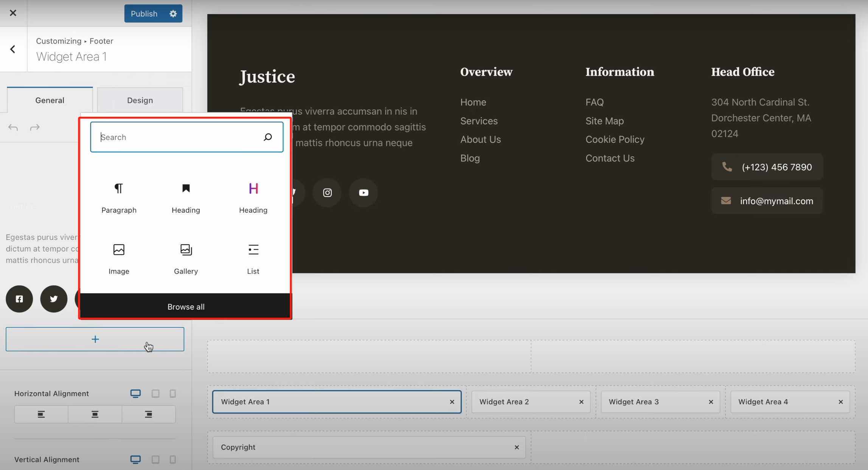Image resolution: width=868 pixels, height=470 pixels.
Task: Click the magnifier icon in the block search
Action: (268, 137)
